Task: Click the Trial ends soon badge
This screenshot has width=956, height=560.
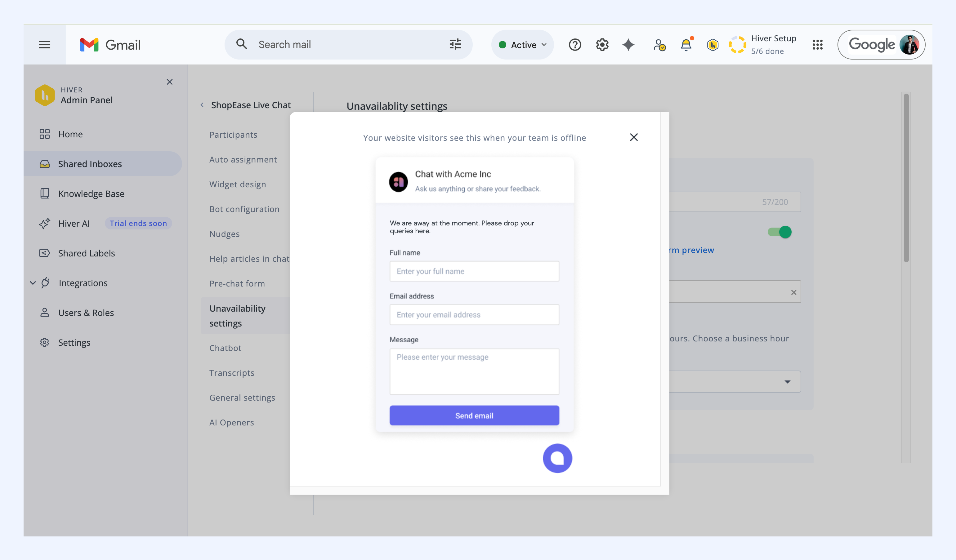Action: [138, 223]
